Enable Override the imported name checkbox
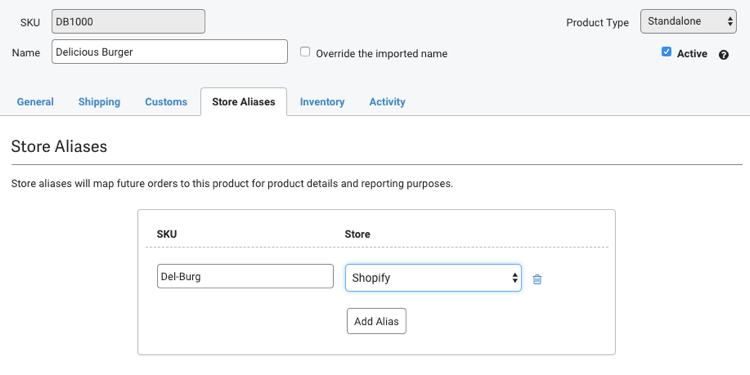This screenshot has width=750, height=375. click(x=305, y=52)
